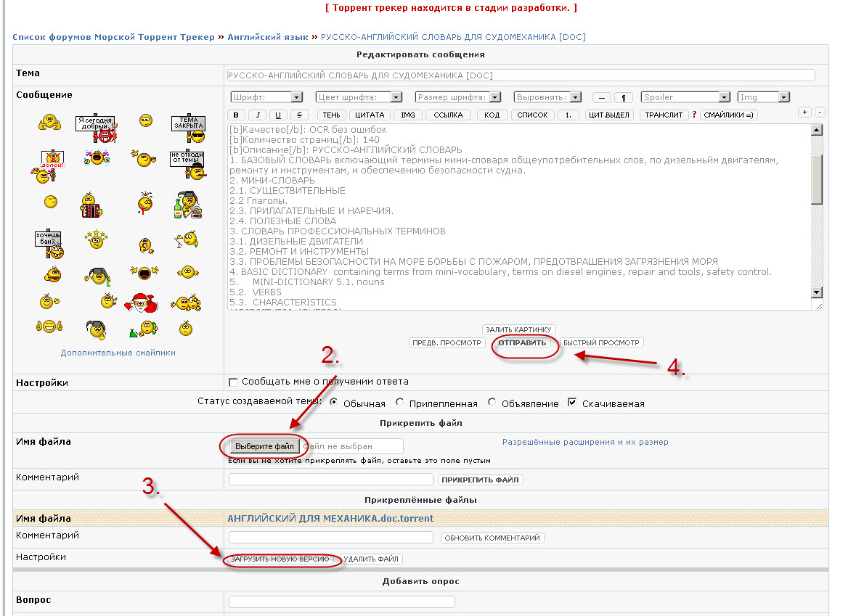Apply italic formatting button
The width and height of the screenshot is (864, 616).
tap(256, 115)
